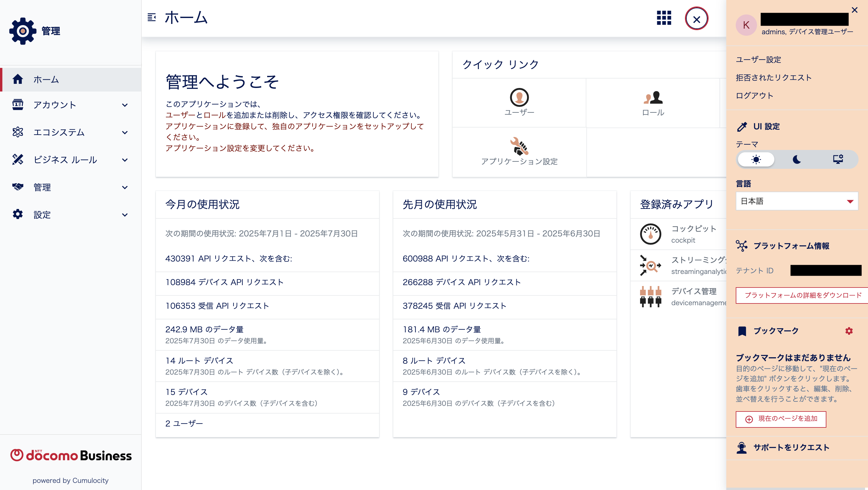Open bookmark settings with the red gear icon
The height and width of the screenshot is (490, 868).
point(849,331)
